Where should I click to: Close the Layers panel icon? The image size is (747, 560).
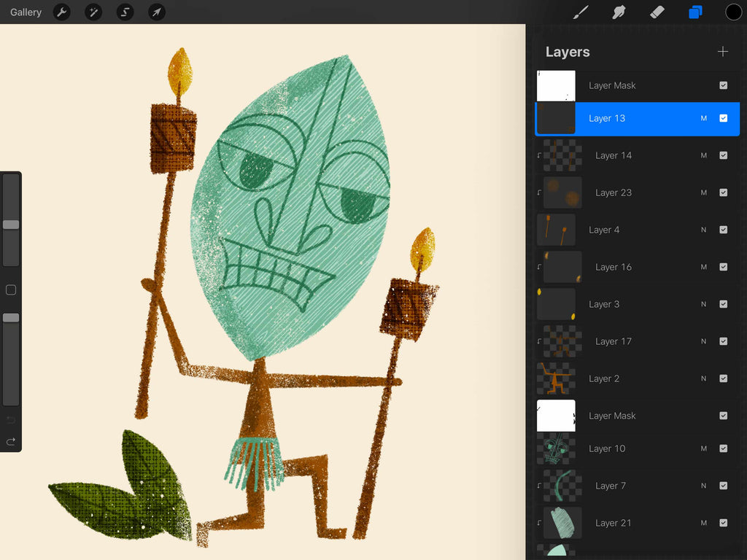(695, 12)
